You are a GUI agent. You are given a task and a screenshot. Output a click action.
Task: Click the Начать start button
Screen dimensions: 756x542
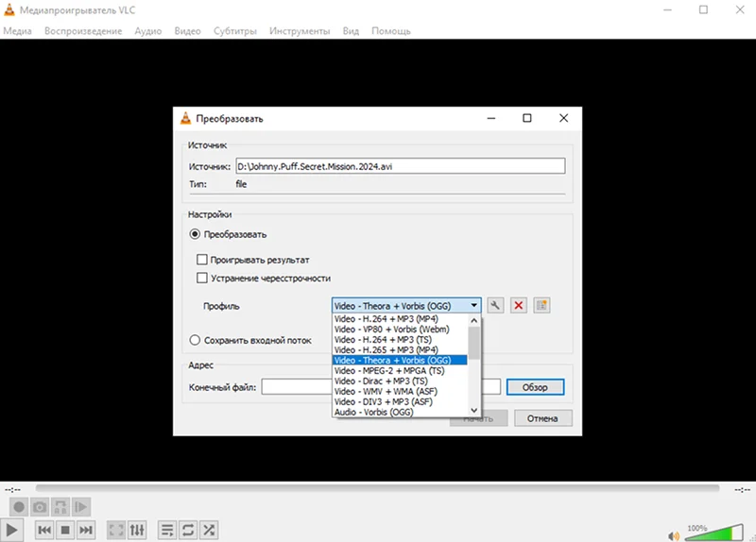478,418
